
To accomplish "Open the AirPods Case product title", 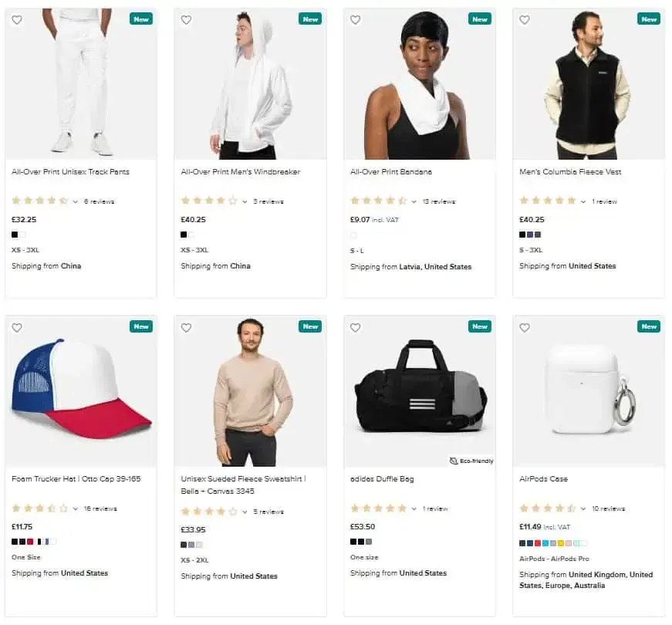I will (543, 478).
